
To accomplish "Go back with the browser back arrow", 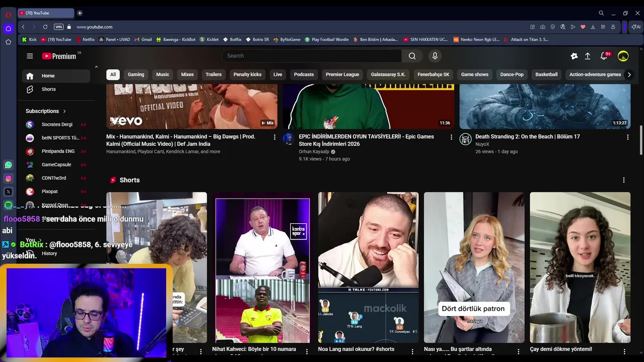I will tap(23, 27).
